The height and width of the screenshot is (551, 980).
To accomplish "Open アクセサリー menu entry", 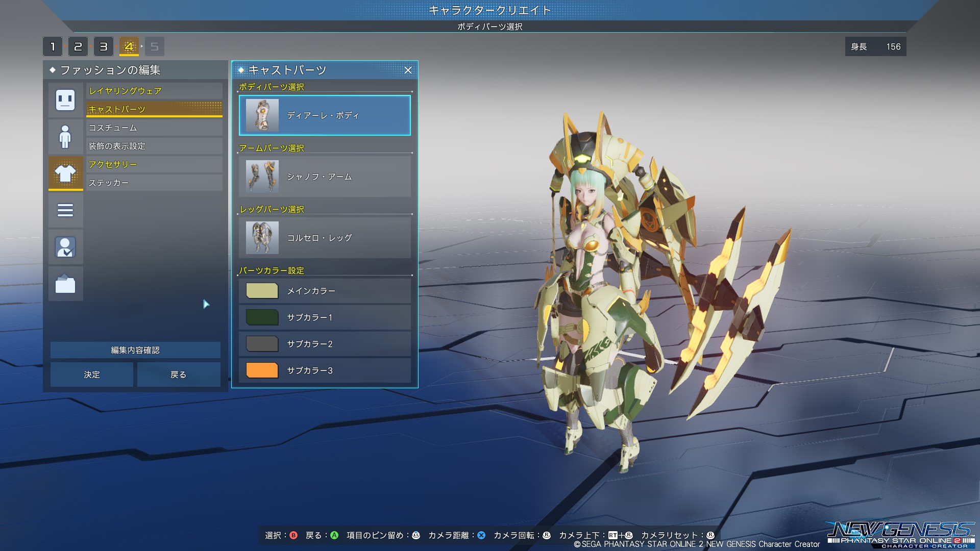I will pos(154,164).
